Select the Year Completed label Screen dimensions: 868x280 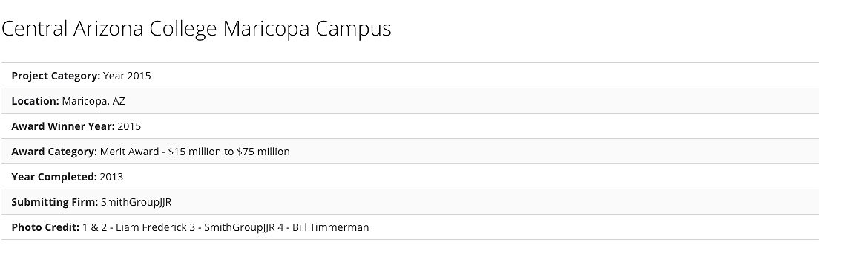[54, 177]
